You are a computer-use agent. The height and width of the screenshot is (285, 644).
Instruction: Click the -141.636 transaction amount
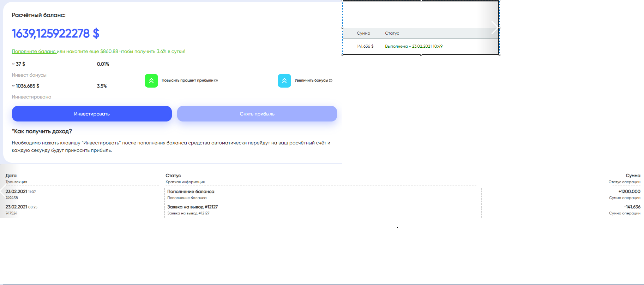coord(632,207)
